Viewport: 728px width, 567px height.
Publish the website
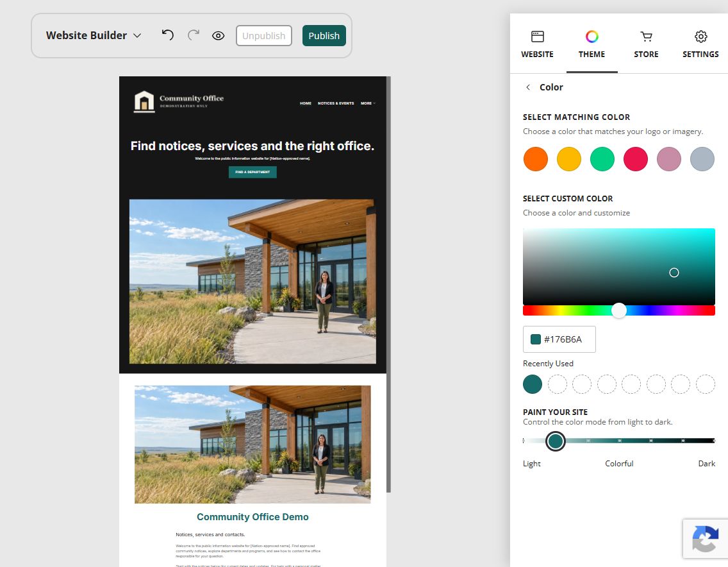[x=324, y=36]
